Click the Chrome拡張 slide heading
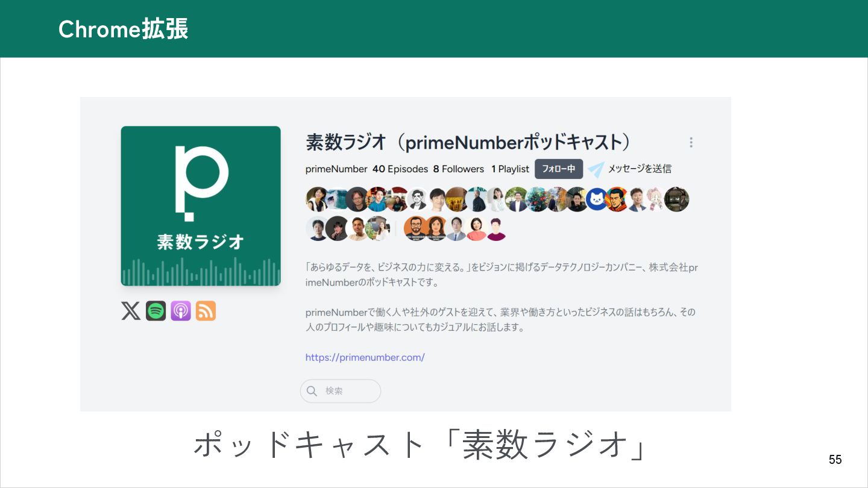This screenshot has height=488, width=868. 124,29
